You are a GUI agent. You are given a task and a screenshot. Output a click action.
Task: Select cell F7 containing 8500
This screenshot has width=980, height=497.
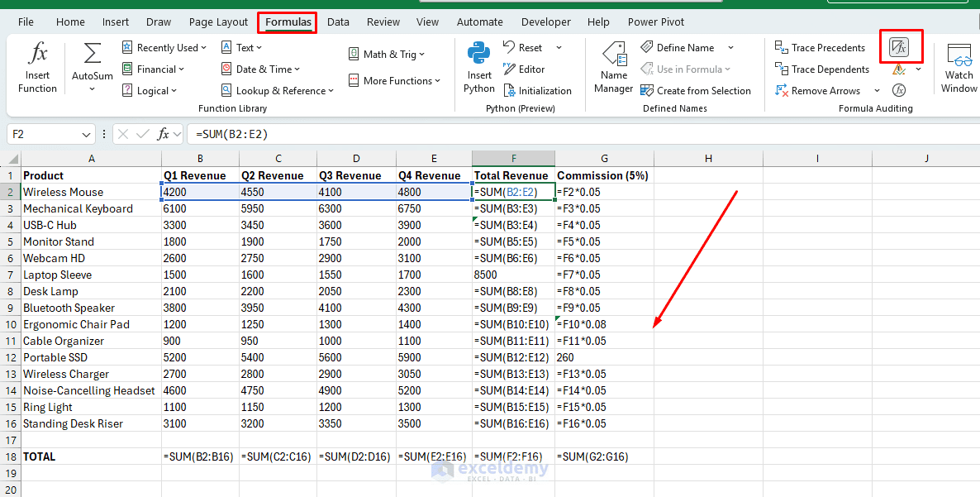(x=514, y=275)
